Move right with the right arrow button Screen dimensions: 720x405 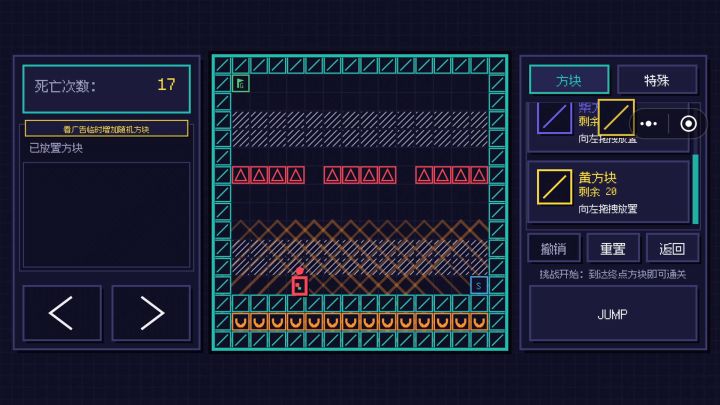pos(151,313)
